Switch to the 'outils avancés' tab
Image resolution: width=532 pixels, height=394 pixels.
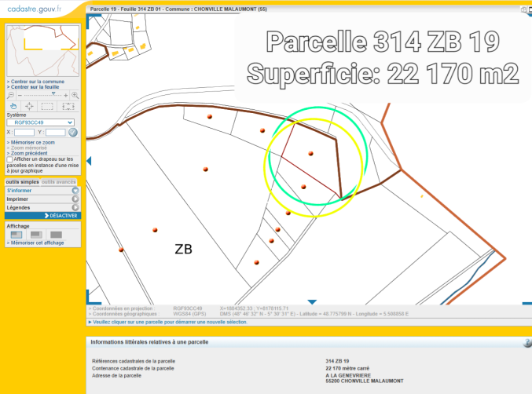pos(59,182)
